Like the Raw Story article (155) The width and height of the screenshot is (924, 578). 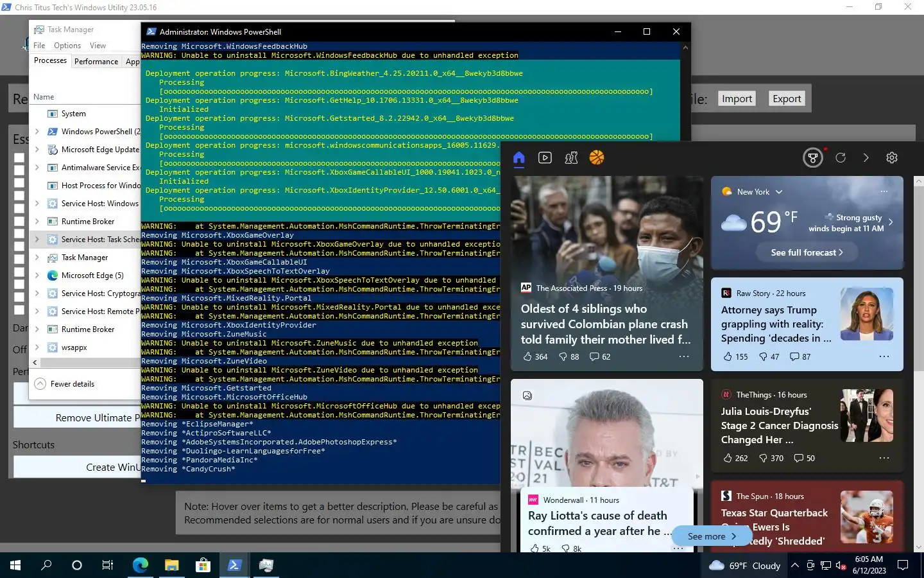pyautogui.click(x=735, y=356)
